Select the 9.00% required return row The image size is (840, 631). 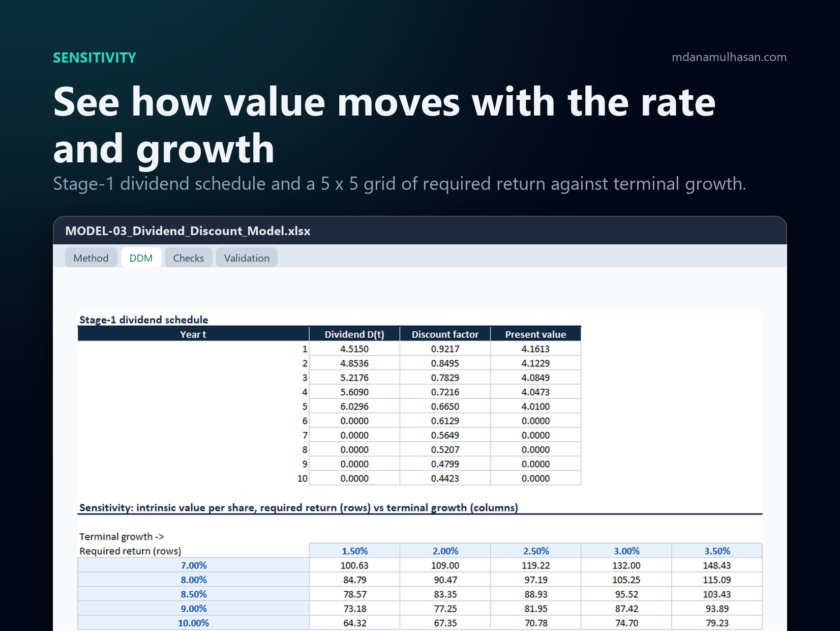click(193, 609)
